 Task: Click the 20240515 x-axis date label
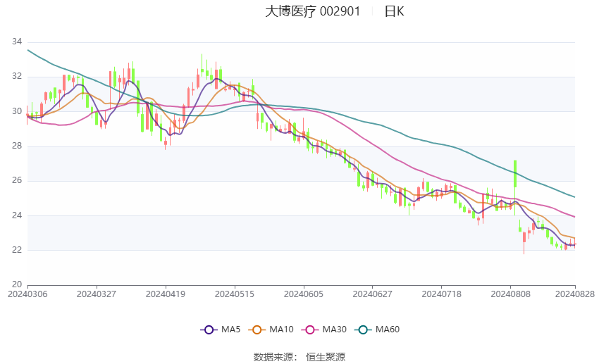[x=235, y=294]
